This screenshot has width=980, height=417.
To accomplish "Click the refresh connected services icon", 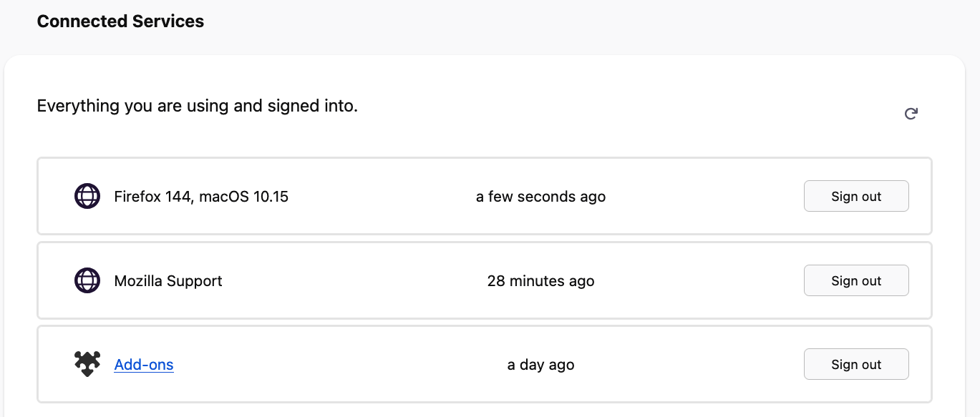I will tap(911, 114).
